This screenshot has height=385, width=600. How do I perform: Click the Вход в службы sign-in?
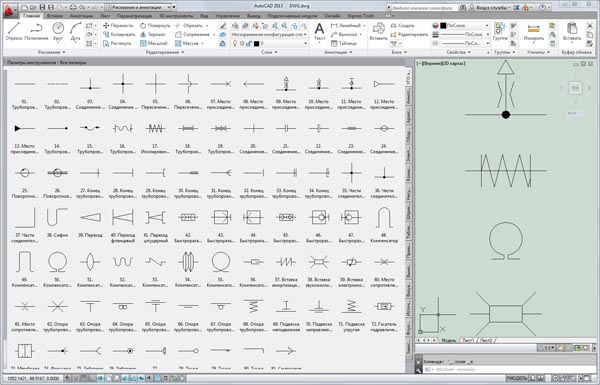tap(490, 7)
